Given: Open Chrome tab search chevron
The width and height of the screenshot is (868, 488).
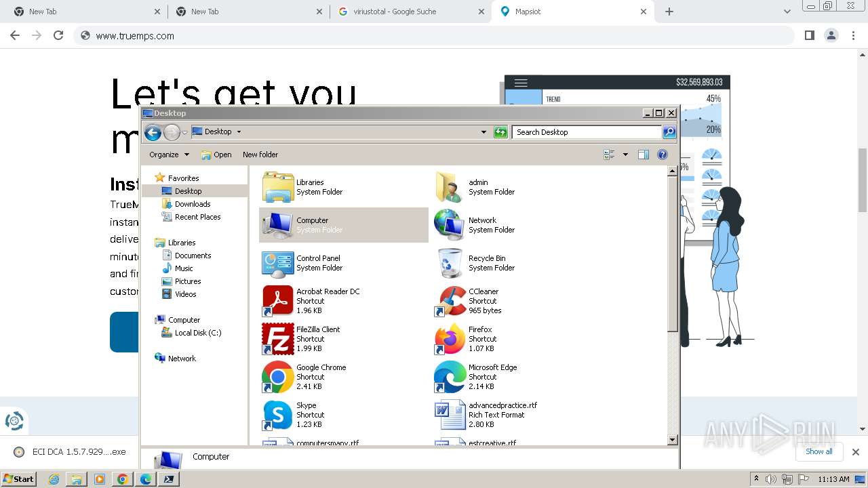Looking at the screenshot, I should click(x=787, y=12).
